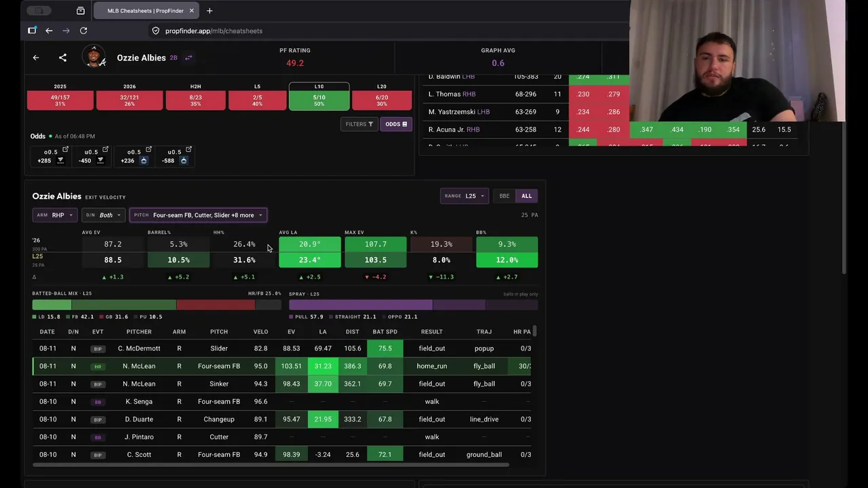
Task: Click the HR event badge in N. McLean row
Action: point(98,366)
